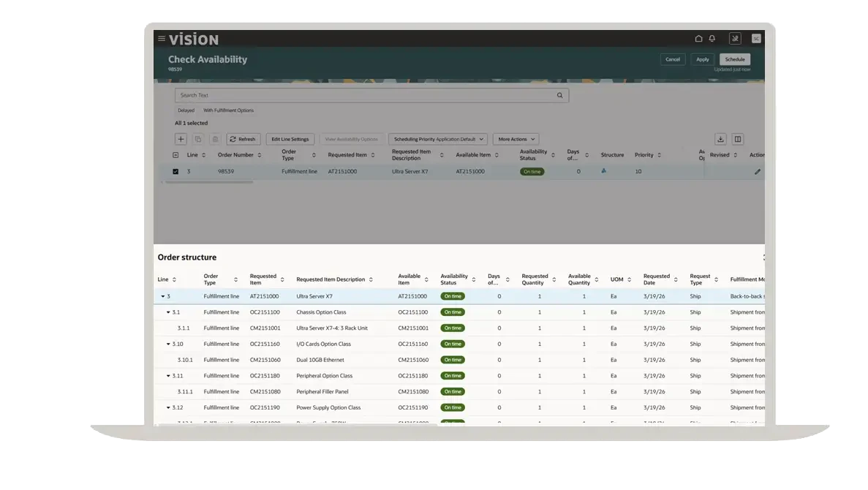Viewport: 868px width, 490px height.
Task: Collapse line 3.1 Chassis Option Class
Action: coord(168,312)
